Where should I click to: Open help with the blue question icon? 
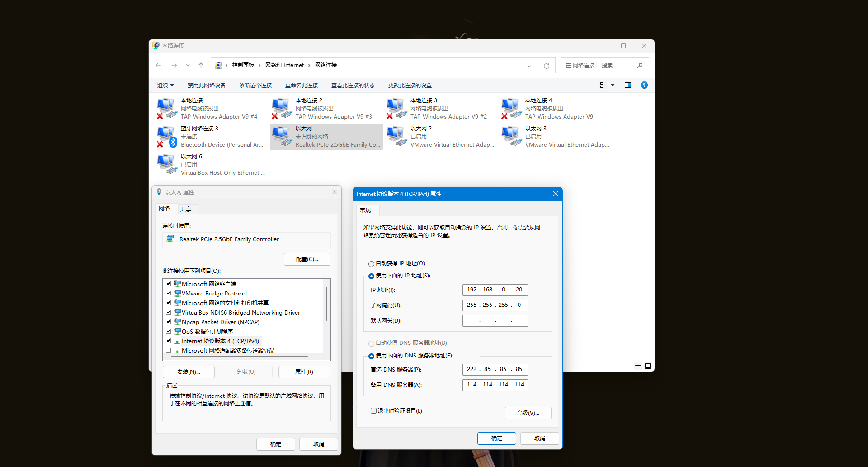point(644,85)
